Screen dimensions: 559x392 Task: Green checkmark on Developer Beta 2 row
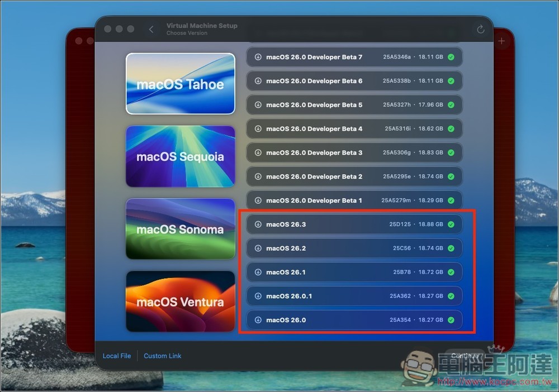coord(451,176)
